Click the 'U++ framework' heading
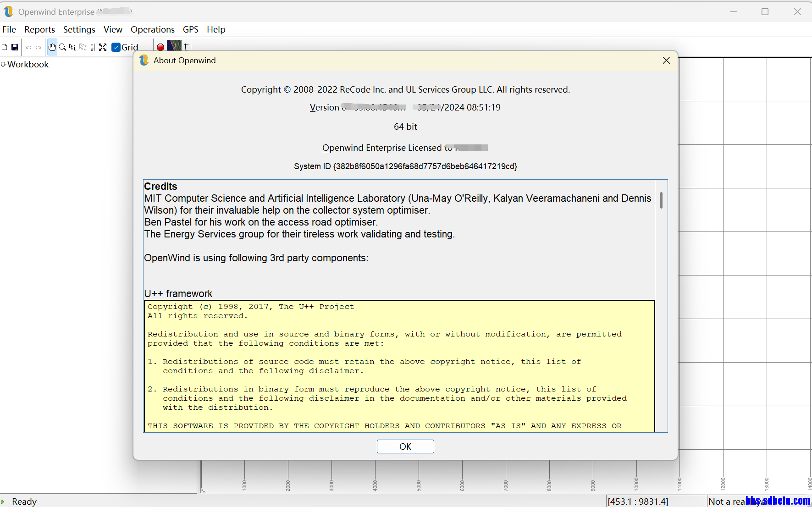The height and width of the screenshot is (507, 812). coord(178,293)
